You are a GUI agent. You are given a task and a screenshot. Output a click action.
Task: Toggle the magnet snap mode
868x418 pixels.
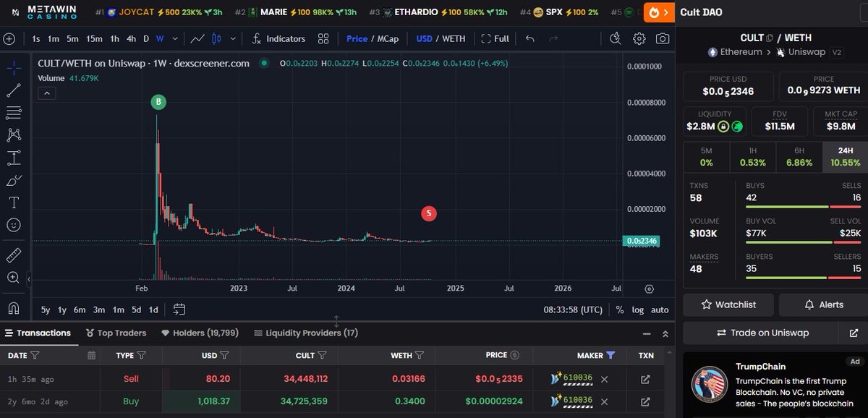click(13, 307)
